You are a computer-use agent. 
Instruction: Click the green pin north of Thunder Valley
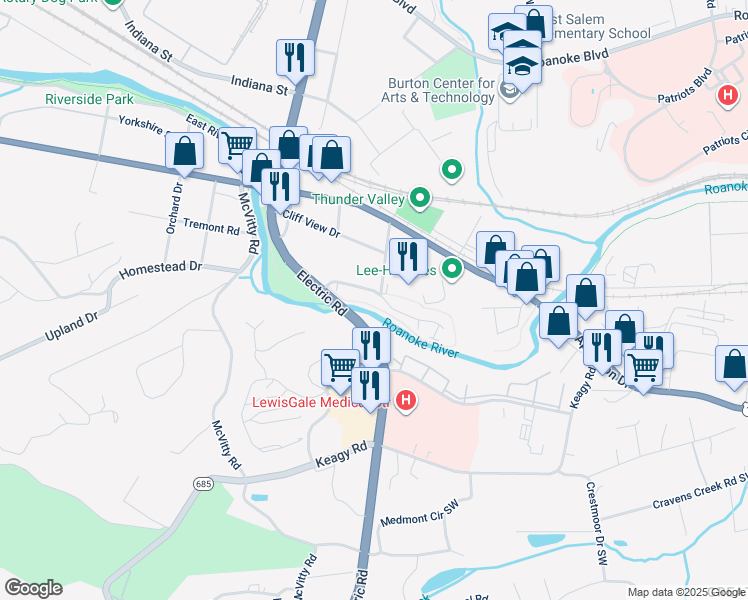tap(452, 169)
